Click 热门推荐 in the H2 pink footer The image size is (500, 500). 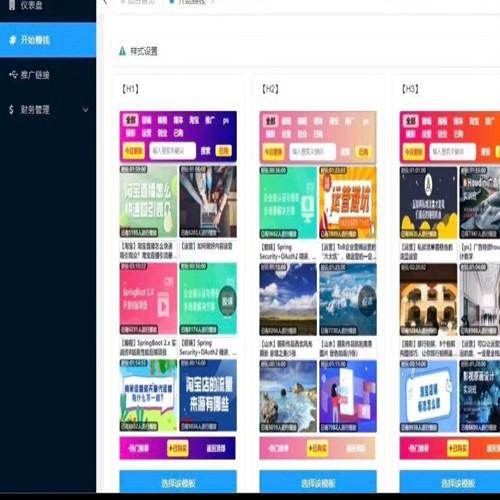(279, 449)
